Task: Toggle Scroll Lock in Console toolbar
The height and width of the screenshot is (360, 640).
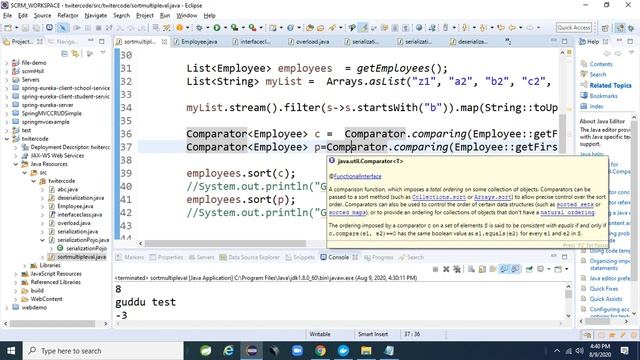Action: point(482,269)
